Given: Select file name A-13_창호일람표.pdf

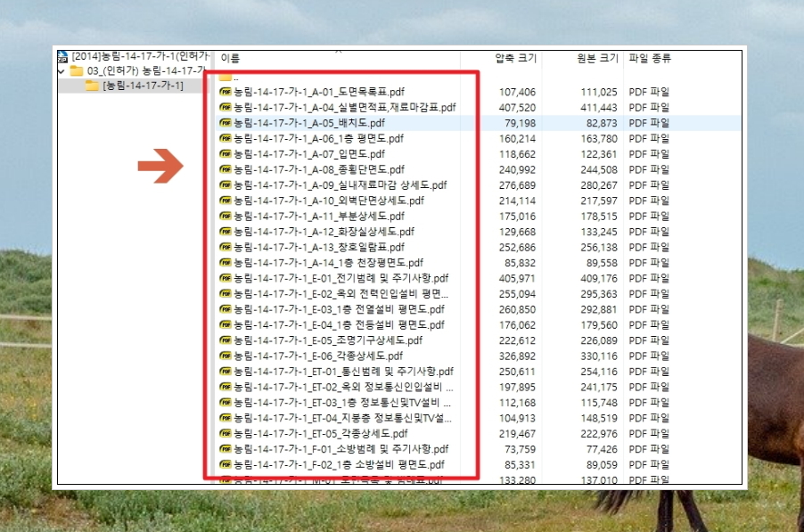Looking at the screenshot, I should coord(319,248).
